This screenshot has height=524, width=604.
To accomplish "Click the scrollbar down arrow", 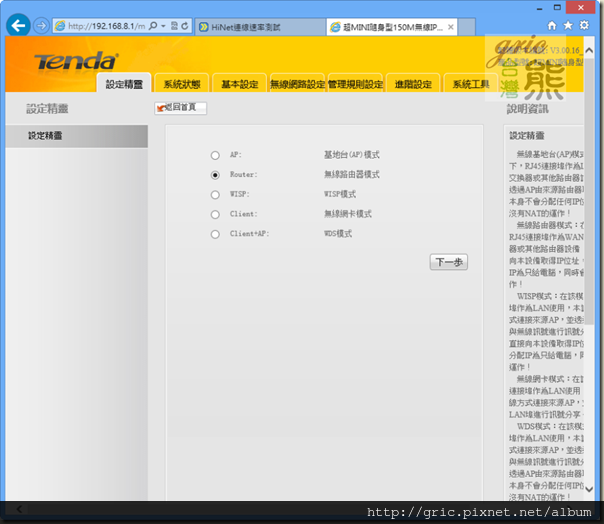I will 589,489.
